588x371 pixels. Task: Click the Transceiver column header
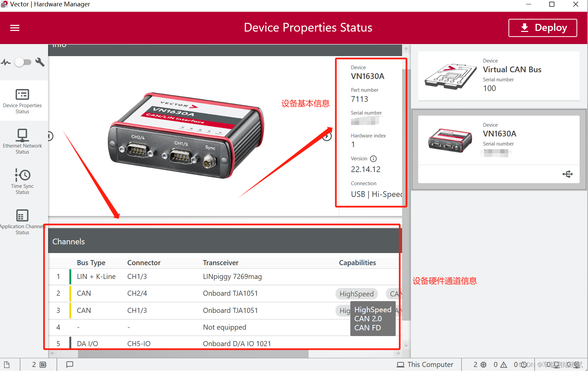221,263
